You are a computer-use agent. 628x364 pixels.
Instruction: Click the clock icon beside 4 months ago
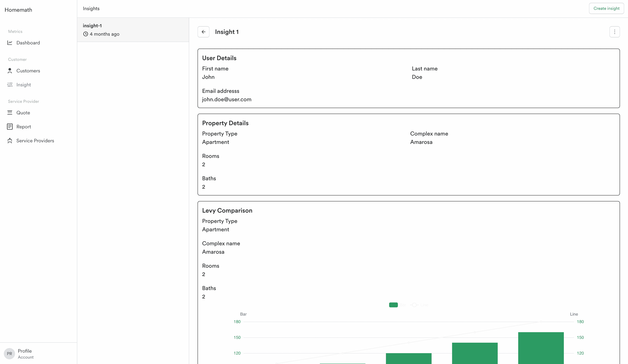click(85, 34)
